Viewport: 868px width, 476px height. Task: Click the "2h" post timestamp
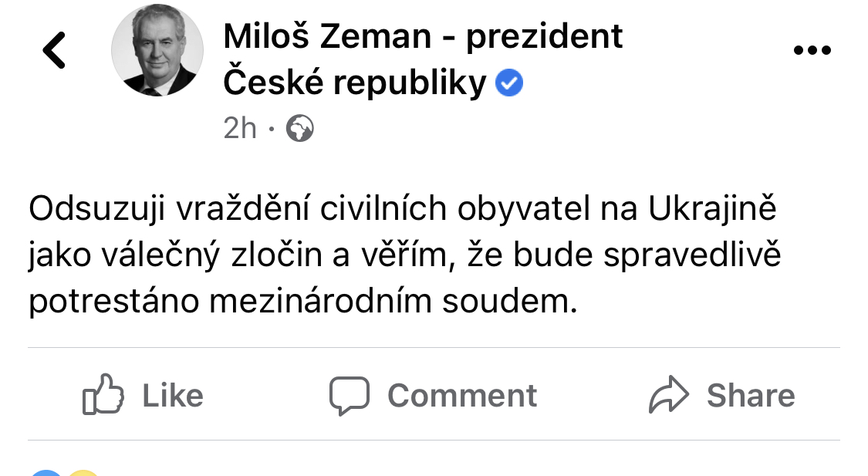point(240,129)
